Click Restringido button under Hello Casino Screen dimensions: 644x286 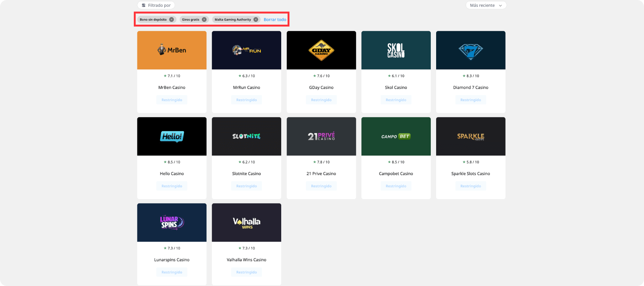click(172, 186)
